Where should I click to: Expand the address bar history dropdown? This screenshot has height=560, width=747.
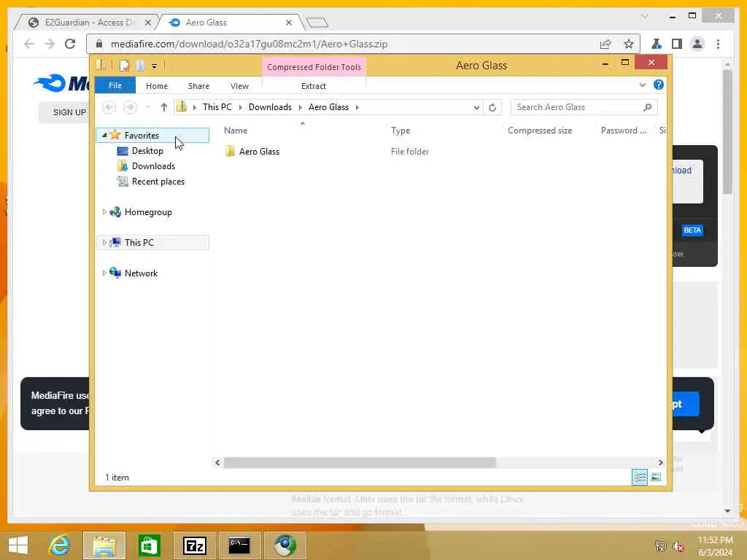pyautogui.click(x=476, y=107)
